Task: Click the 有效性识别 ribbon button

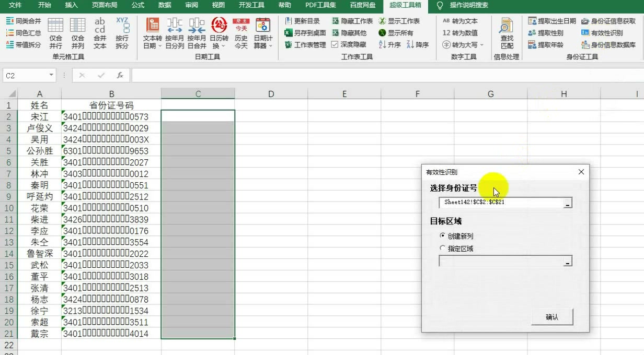Action: [602, 33]
